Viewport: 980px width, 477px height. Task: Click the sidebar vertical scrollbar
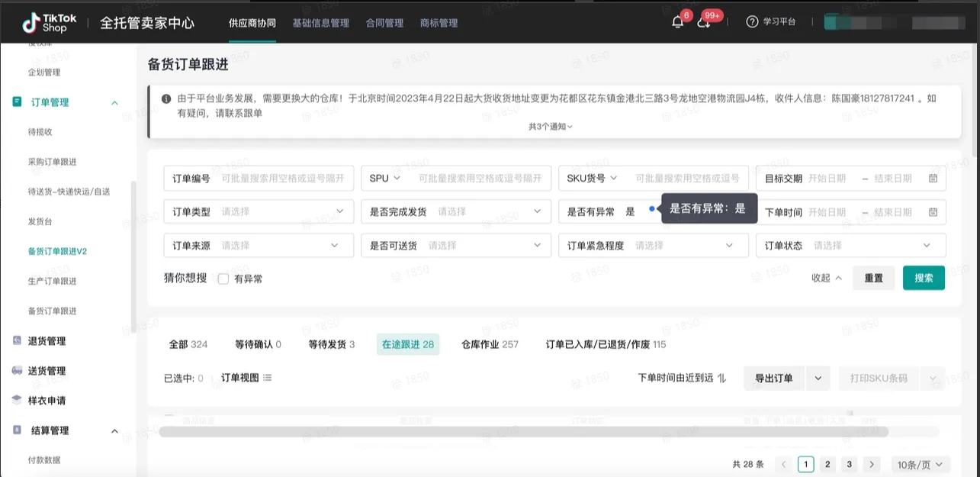pyautogui.click(x=133, y=256)
